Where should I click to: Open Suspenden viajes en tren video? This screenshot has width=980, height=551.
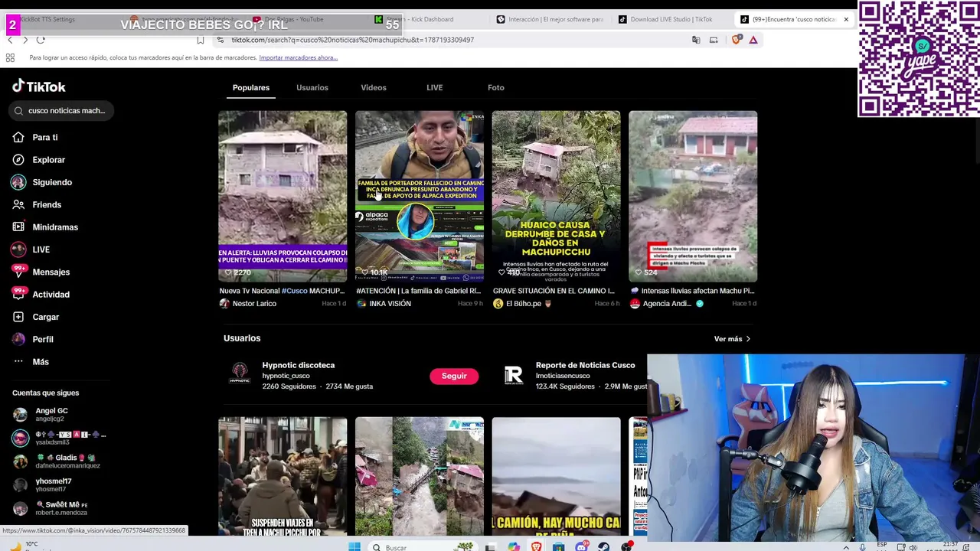click(283, 476)
